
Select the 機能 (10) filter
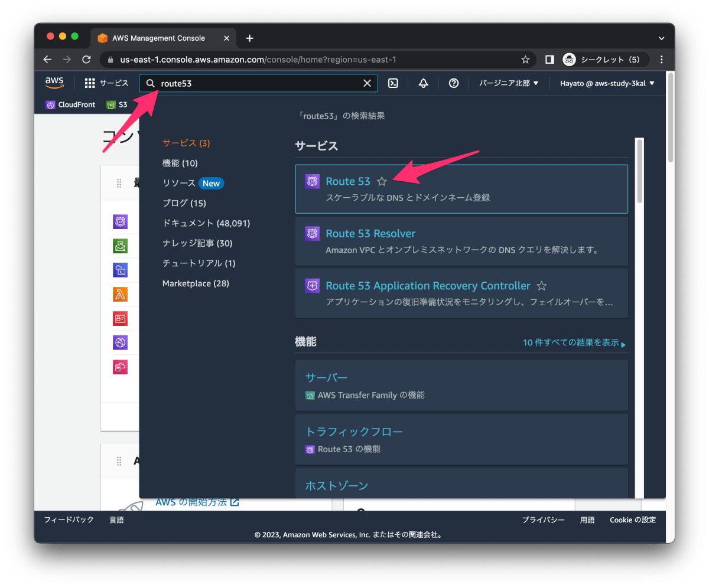click(x=180, y=163)
